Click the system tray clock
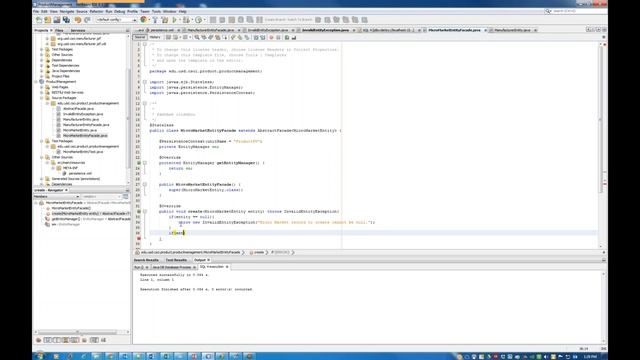 (x=590, y=356)
